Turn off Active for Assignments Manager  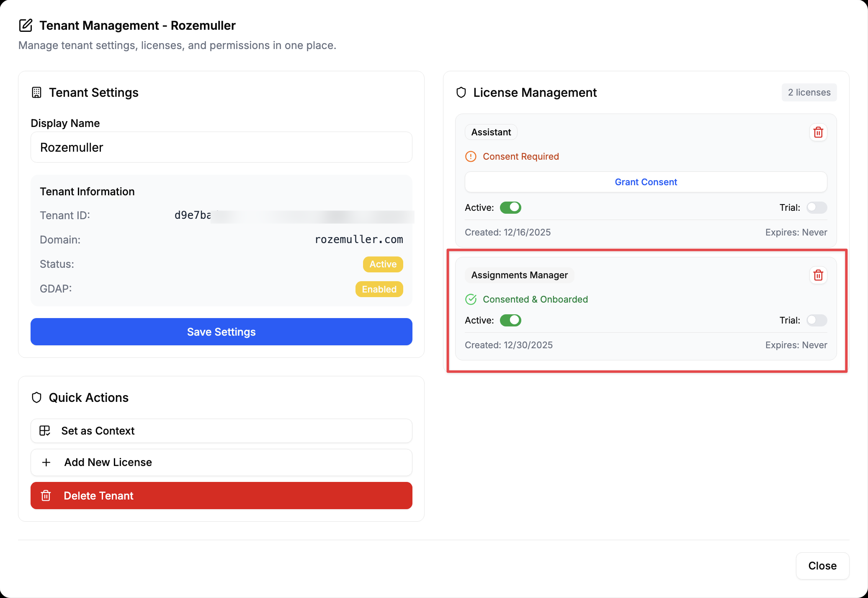point(510,320)
